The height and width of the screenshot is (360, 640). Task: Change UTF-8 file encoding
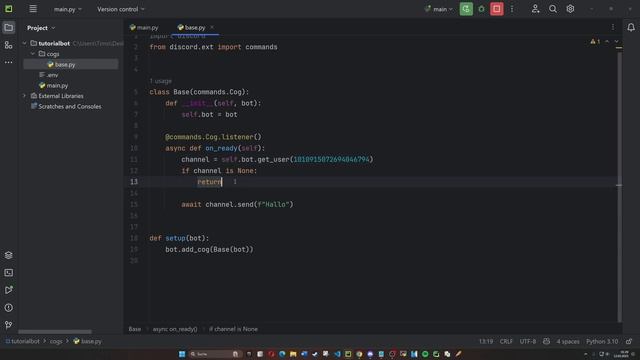pos(527,341)
